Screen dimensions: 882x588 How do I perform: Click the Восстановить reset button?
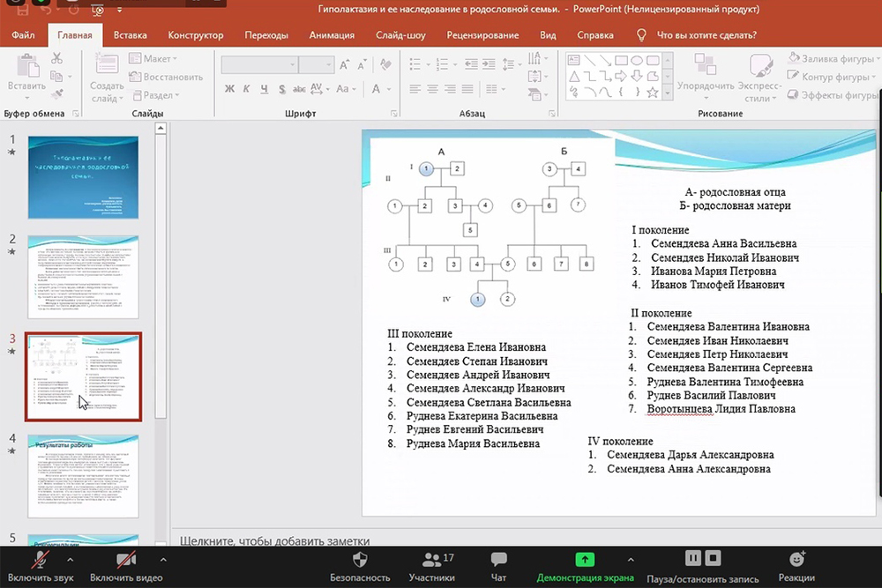(167, 77)
